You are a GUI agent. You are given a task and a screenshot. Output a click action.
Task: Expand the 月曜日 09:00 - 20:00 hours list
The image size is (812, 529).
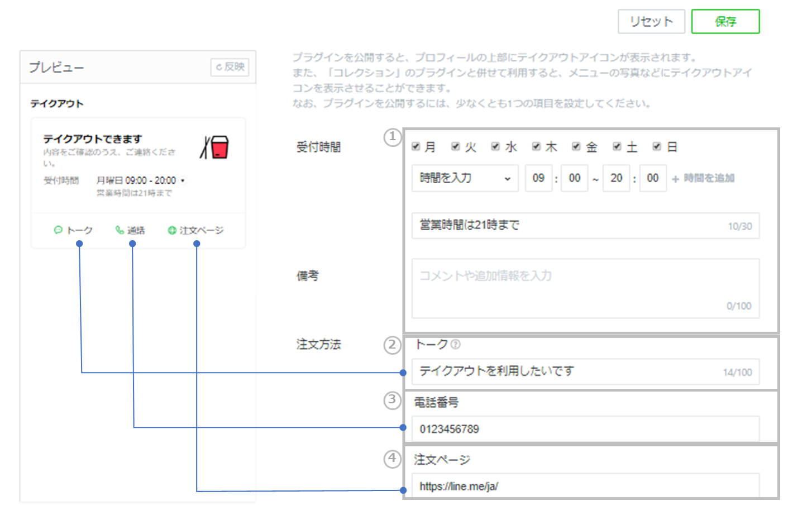tap(183, 180)
